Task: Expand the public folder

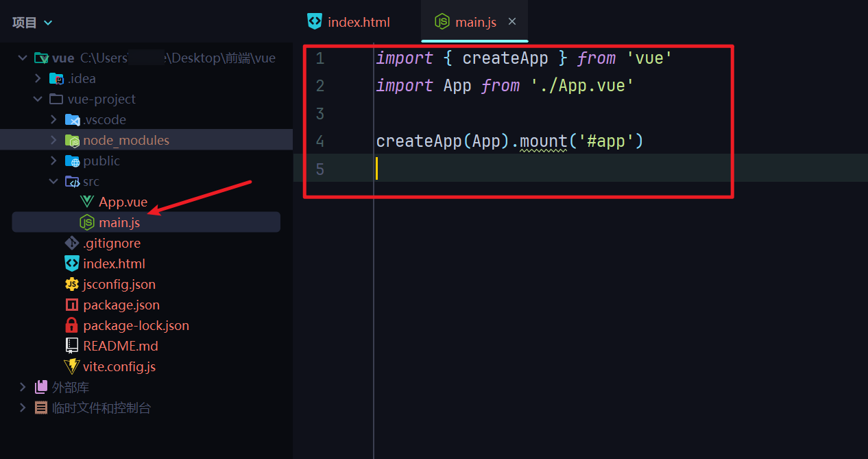Action: coord(54,161)
